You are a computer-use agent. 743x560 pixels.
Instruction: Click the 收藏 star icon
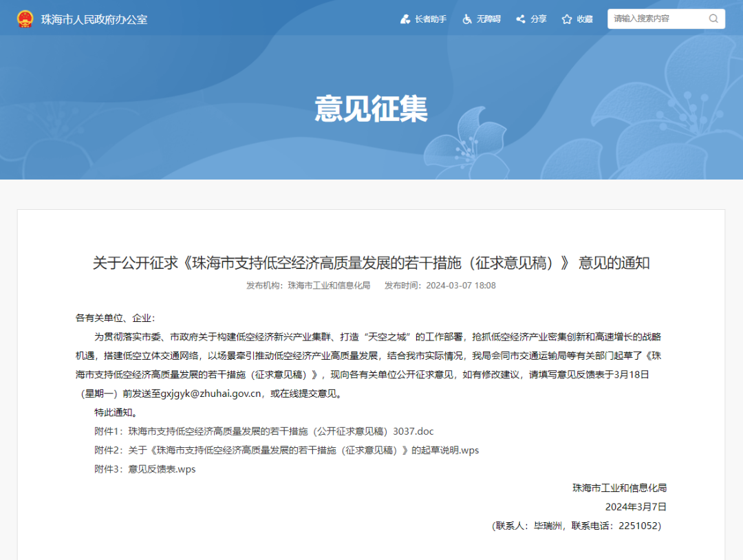[x=567, y=19]
